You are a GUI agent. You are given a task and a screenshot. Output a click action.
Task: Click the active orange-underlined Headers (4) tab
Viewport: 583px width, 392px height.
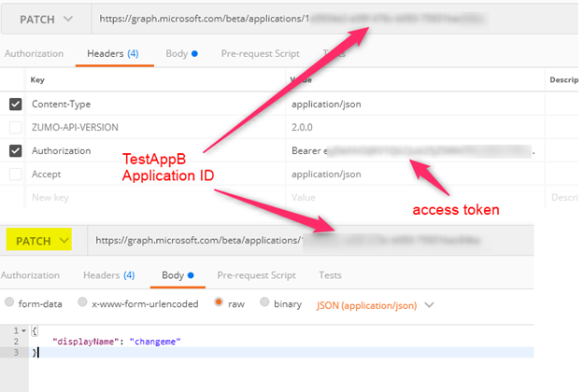click(112, 53)
